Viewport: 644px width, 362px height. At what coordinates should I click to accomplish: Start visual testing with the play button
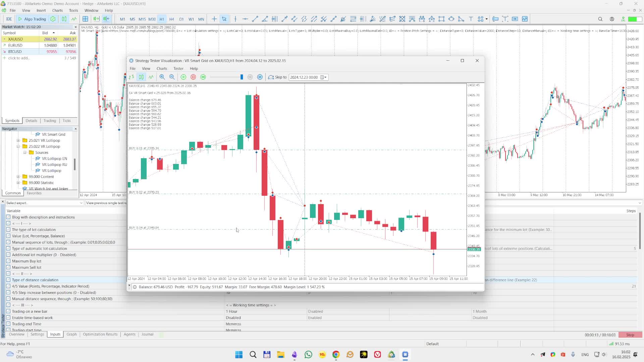click(183, 77)
